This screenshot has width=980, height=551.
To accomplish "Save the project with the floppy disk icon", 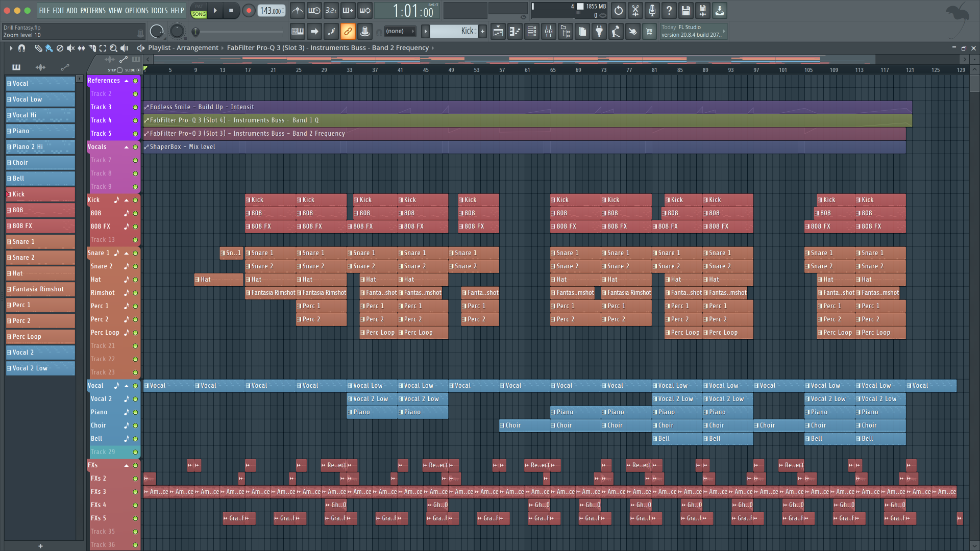I will click(686, 10).
